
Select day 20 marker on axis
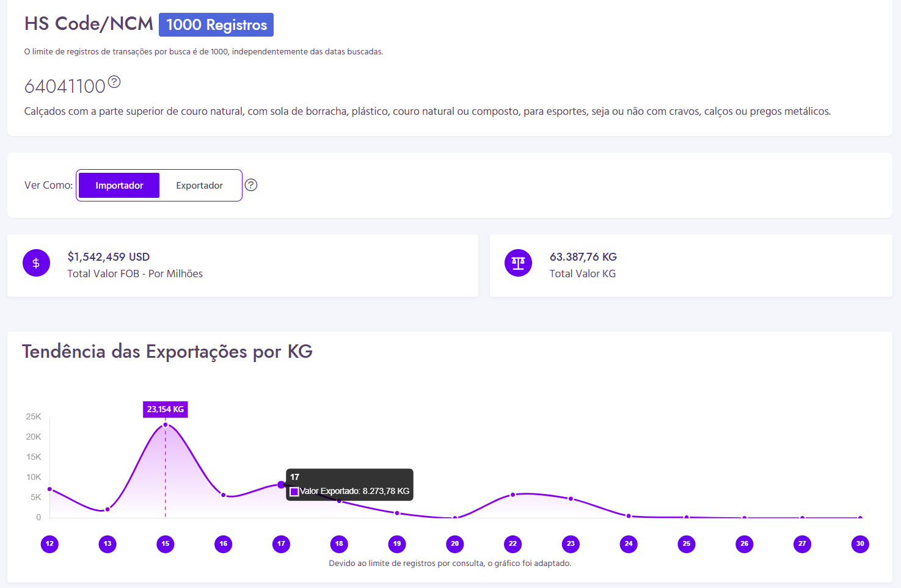click(454, 543)
